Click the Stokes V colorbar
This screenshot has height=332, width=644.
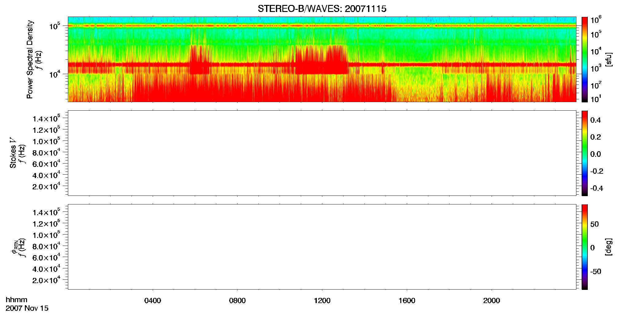(x=585, y=153)
